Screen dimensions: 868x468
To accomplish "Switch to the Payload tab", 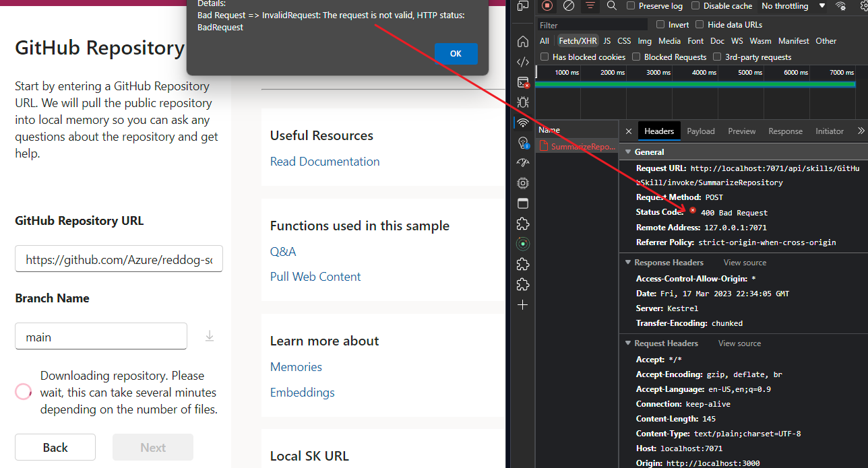I will tap(701, 131).
